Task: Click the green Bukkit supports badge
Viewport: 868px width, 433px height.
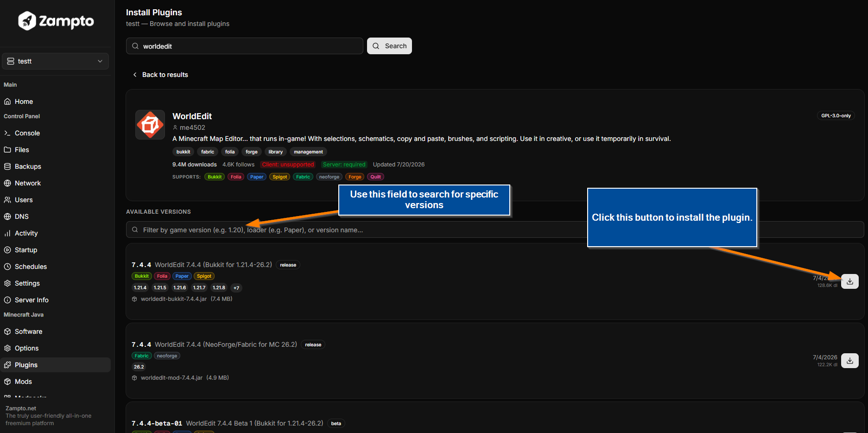Action: (x=215, y=177)
